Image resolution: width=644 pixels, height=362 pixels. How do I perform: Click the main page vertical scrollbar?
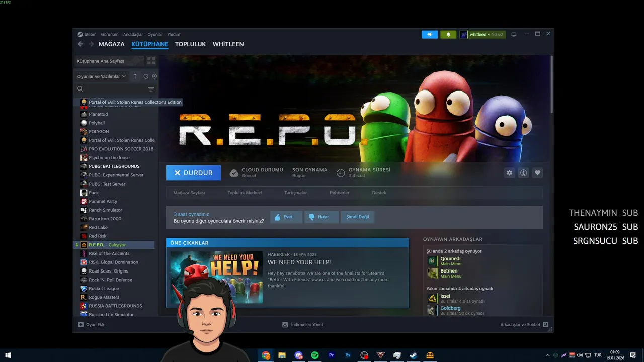[552, 84]
